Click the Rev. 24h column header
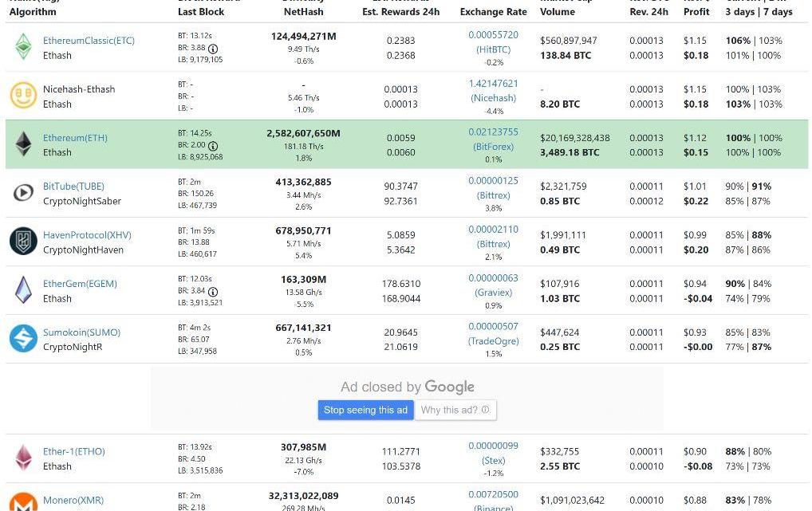This screenshot has height=511, width=812. 648,11
